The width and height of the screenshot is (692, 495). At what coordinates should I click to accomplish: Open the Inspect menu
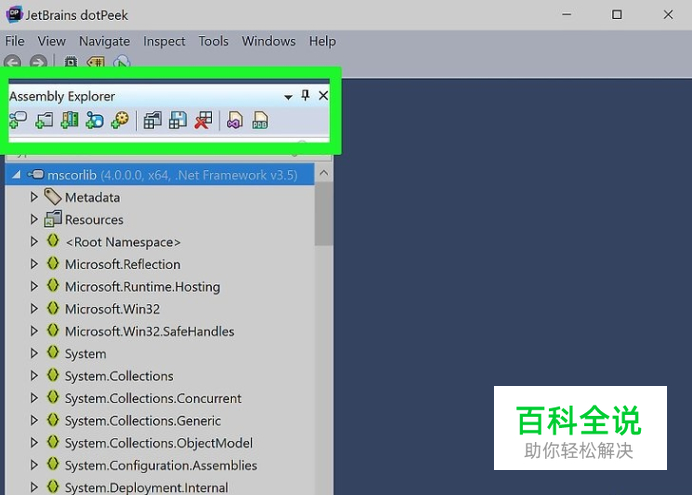coord(164,41)
